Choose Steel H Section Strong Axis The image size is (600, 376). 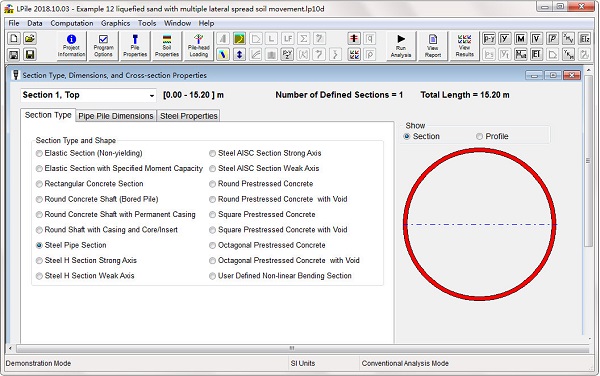[86, 260]
